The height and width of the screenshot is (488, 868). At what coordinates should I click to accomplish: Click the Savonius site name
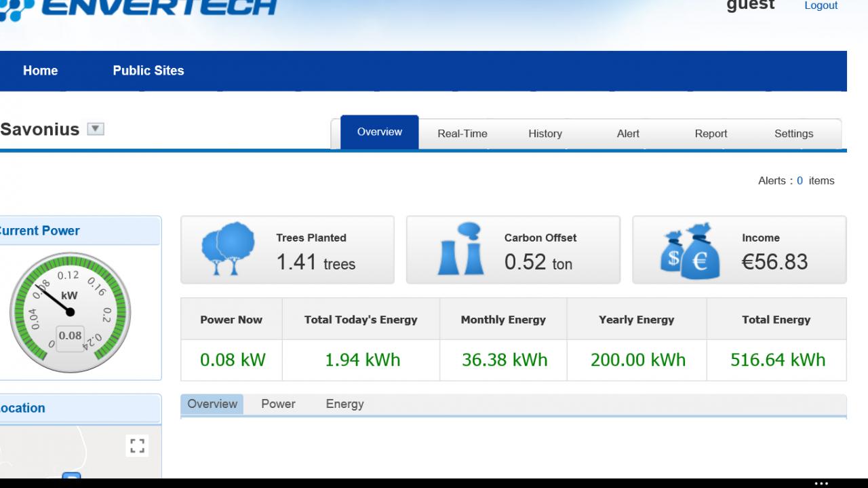pyautogui.click(x=40, y=130)
